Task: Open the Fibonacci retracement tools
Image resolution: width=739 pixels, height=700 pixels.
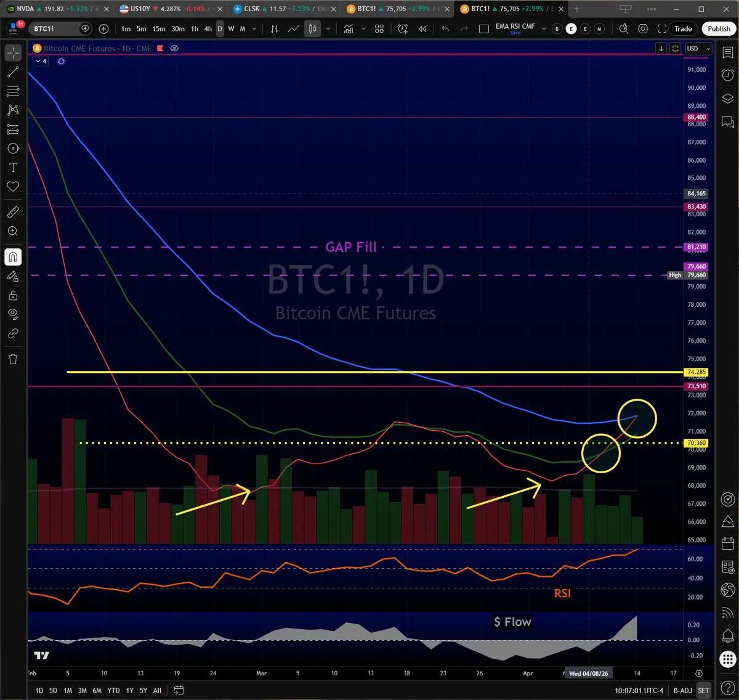Action: (13, 91)
